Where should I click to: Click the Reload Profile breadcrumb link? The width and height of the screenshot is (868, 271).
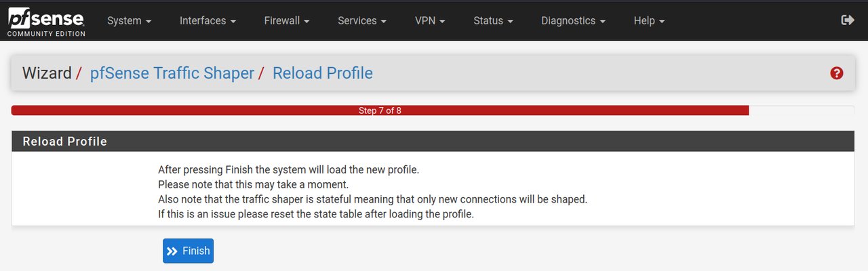click(x=323, y=73)
